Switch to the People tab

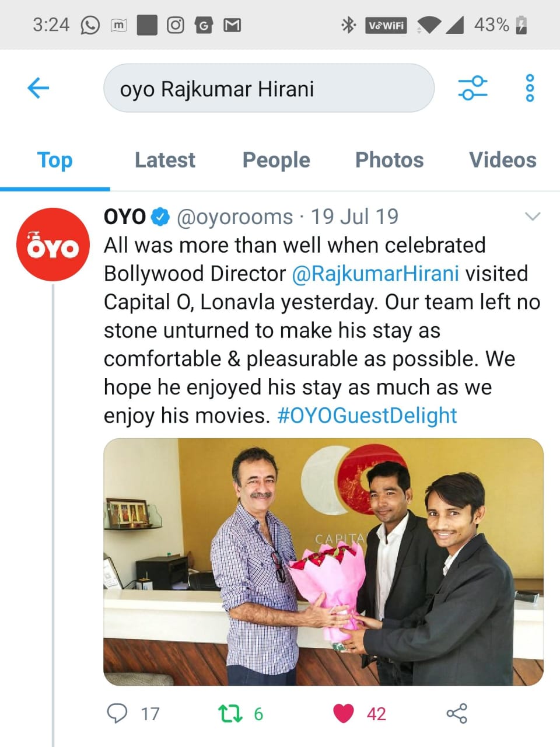click(276, 160)
